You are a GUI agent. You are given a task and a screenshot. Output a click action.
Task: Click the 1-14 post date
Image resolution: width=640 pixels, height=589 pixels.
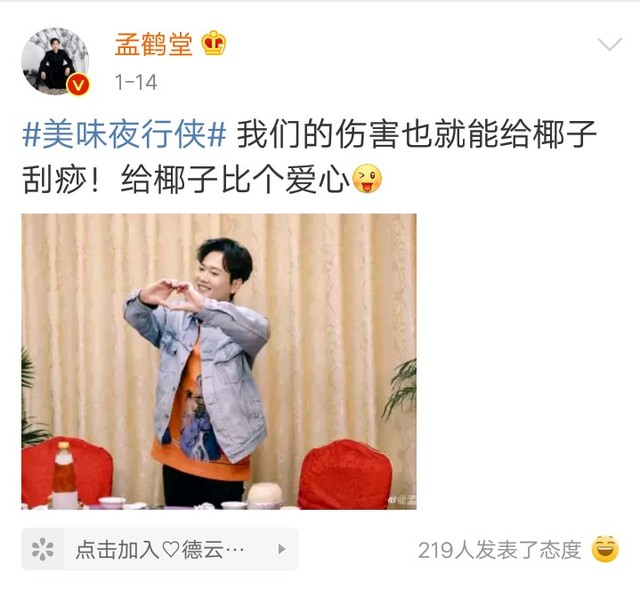[x=136, y=82]
